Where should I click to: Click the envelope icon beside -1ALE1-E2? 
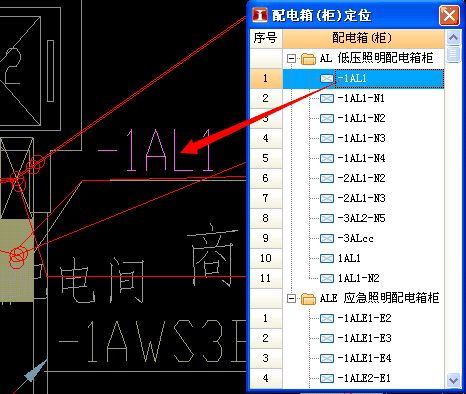(327, 318)
